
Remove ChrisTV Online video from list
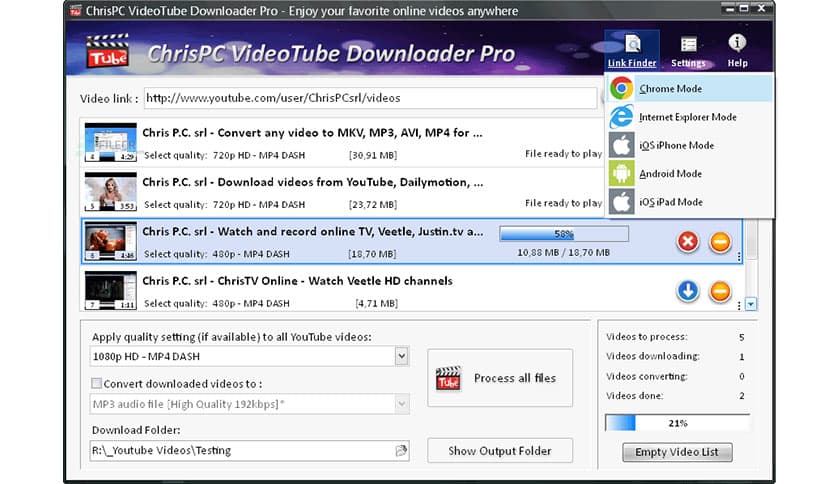[720, 291]
